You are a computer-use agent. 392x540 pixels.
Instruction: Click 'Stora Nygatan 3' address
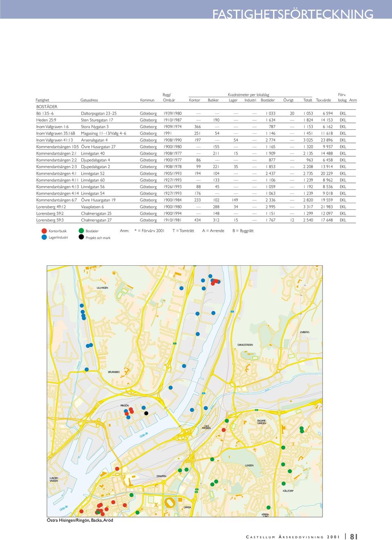tap(95, 127)
